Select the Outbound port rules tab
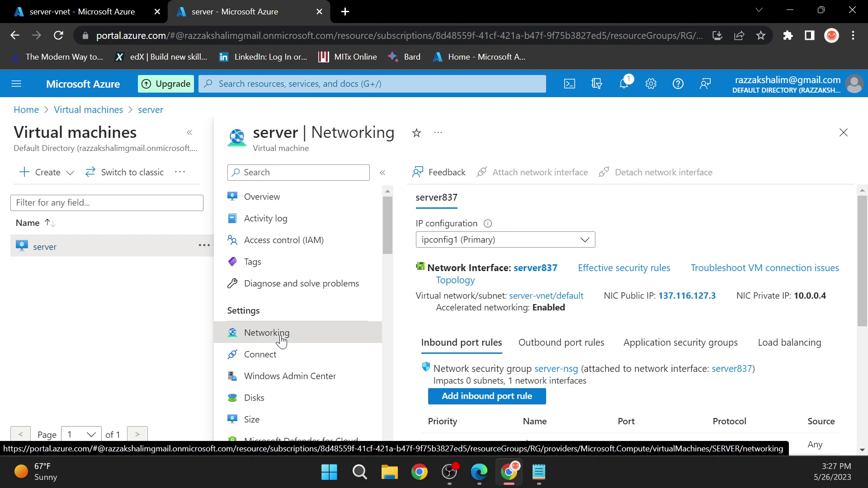This screenshot has width=868, height=488. pos(561,342)
